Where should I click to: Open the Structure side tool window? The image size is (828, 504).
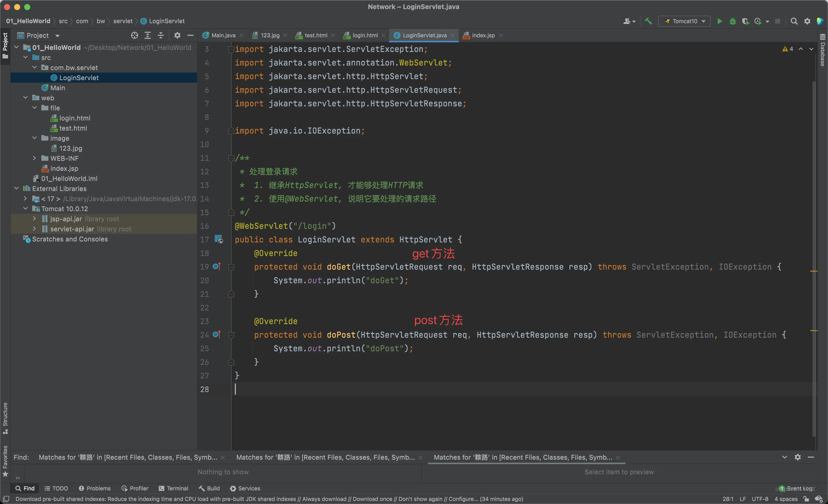[5, 418]
